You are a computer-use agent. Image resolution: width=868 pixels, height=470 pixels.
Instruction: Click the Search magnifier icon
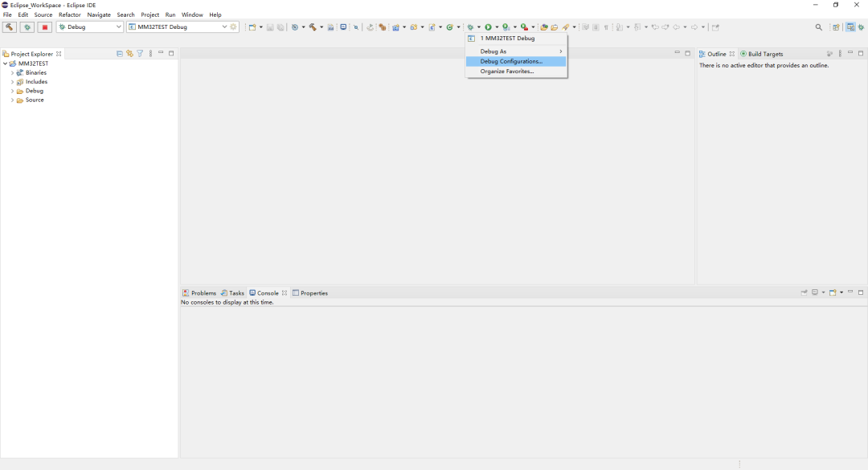click(x=819, y=27)
